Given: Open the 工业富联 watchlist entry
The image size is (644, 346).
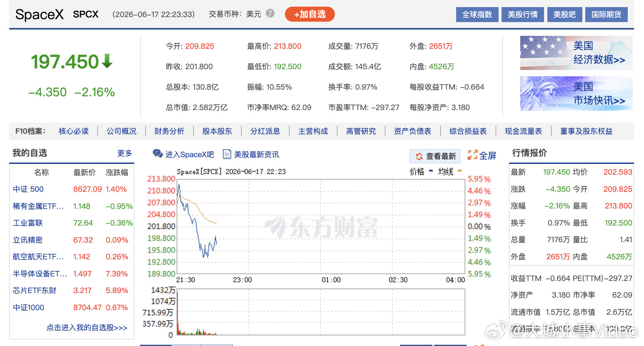Looking at the screenshot, I should pos(28,223).
